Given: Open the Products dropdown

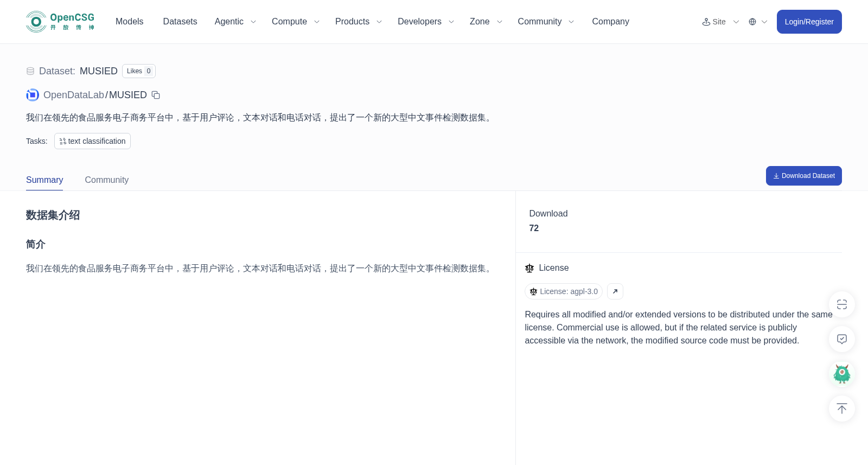Looking at the screenshot, I should pyautogui.click(x=359, y=22).
